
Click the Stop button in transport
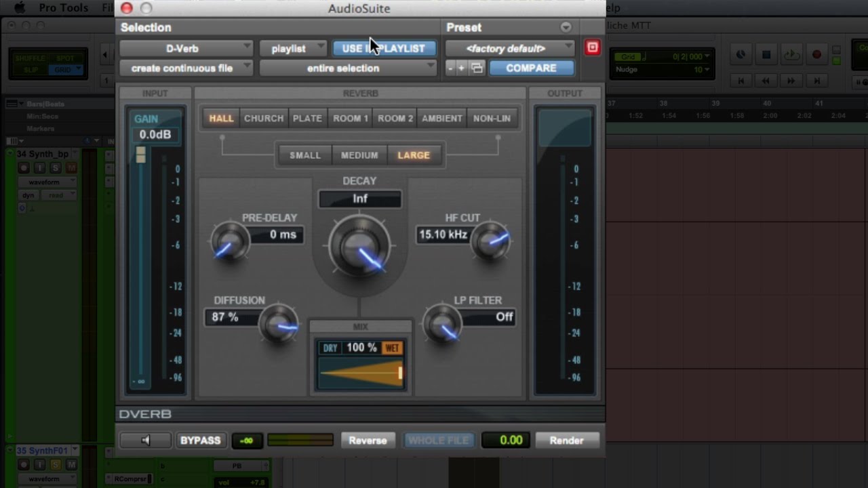coord(766,55)
